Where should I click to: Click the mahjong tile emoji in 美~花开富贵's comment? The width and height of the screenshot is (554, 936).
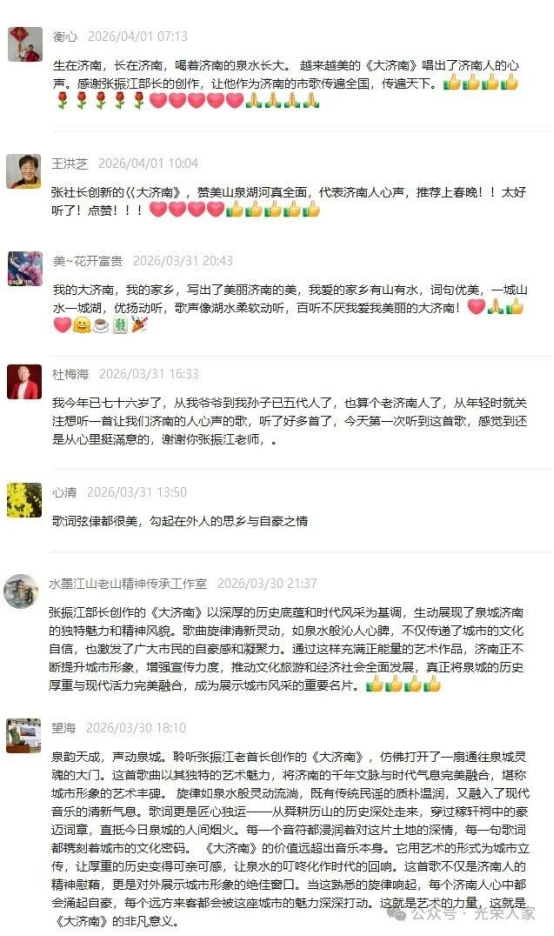pyautogui.click(x=120, y=325)
